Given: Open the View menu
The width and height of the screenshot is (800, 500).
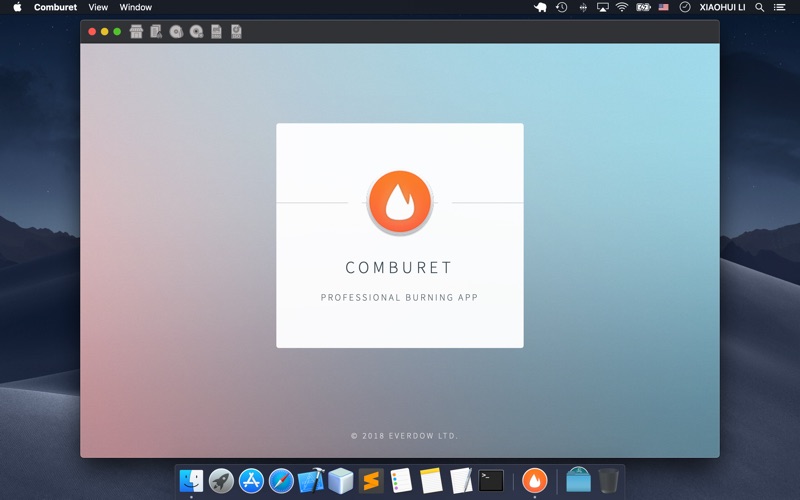Looking at the screenshot, I should 98,7.
